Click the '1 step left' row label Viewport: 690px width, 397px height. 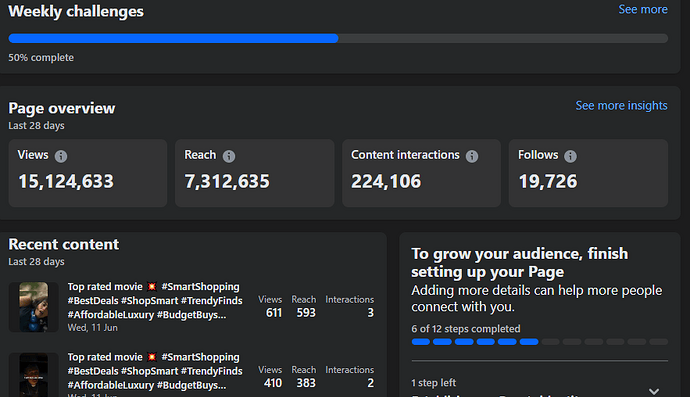tap(433, 382)
